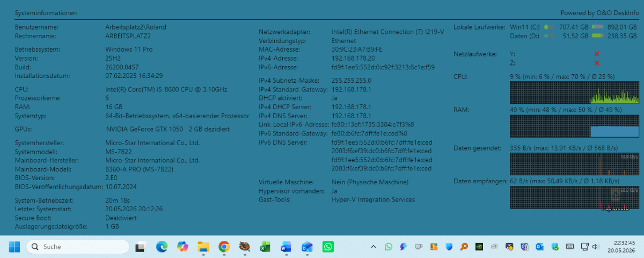Click the WhatsApp icon in the system tray

[x=389, y=247]
